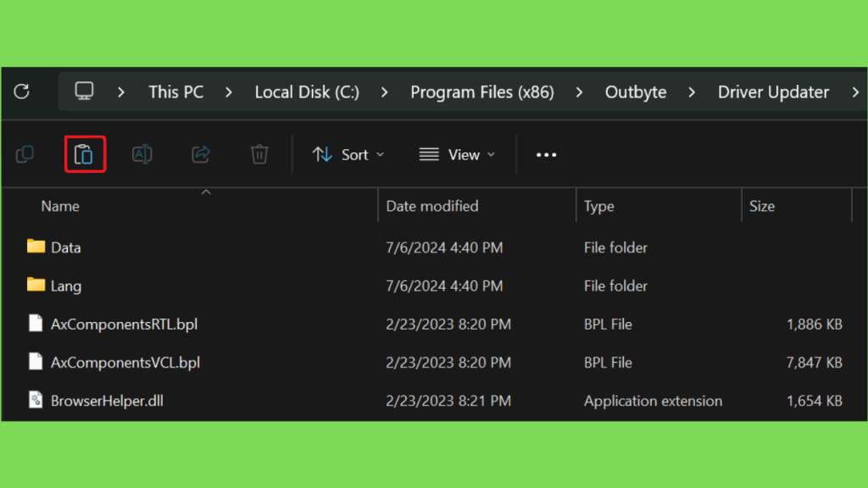The image size is (868, 488).
Task: Click the PC monitor icon in address bar
Action: (x=84, y=91)
